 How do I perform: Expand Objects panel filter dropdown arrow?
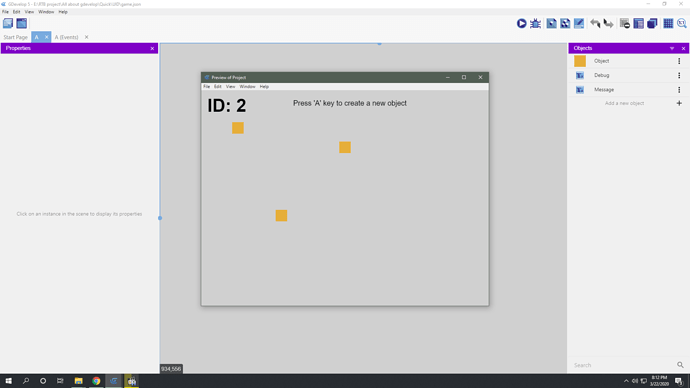click(672, 48)
